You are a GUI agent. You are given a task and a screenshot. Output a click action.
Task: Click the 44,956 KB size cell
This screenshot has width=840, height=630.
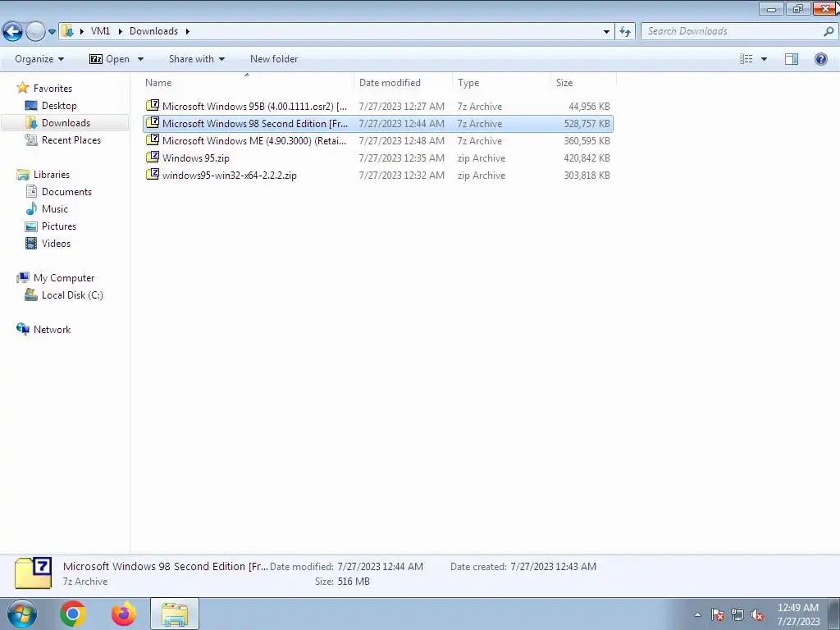(589, 106)
